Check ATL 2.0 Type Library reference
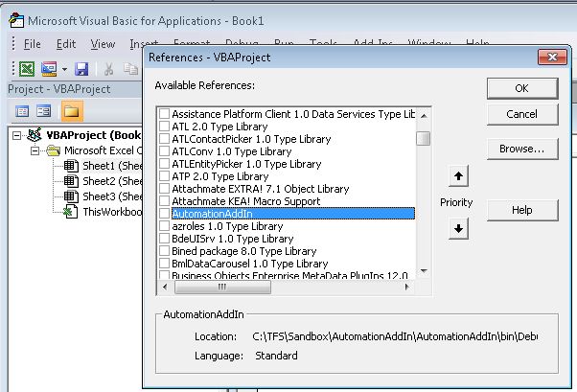The height and width of the screenshot is (392, 577). (164, 127)
